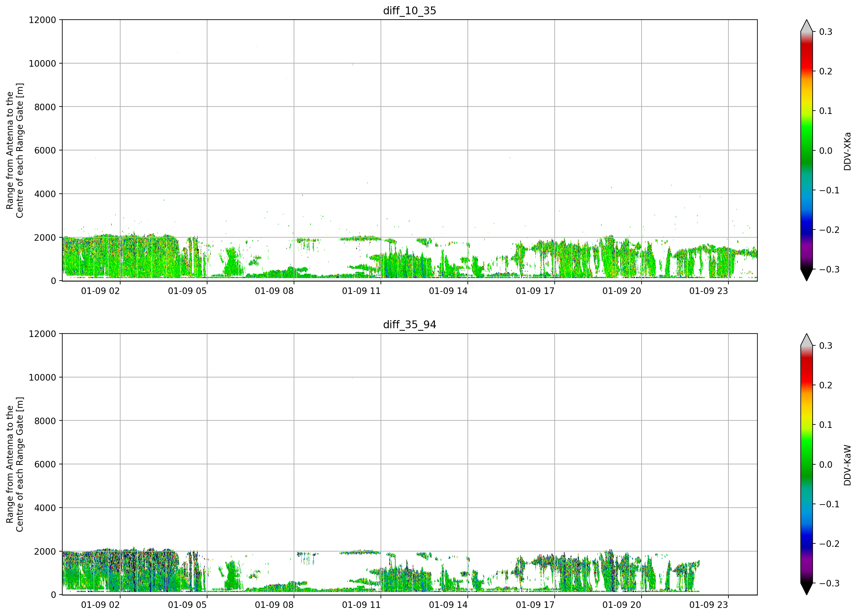Click the 4000 y-tick on the diff_10_35 plot
This screenshot has height=616, width=858.
[x=45, y=194]
